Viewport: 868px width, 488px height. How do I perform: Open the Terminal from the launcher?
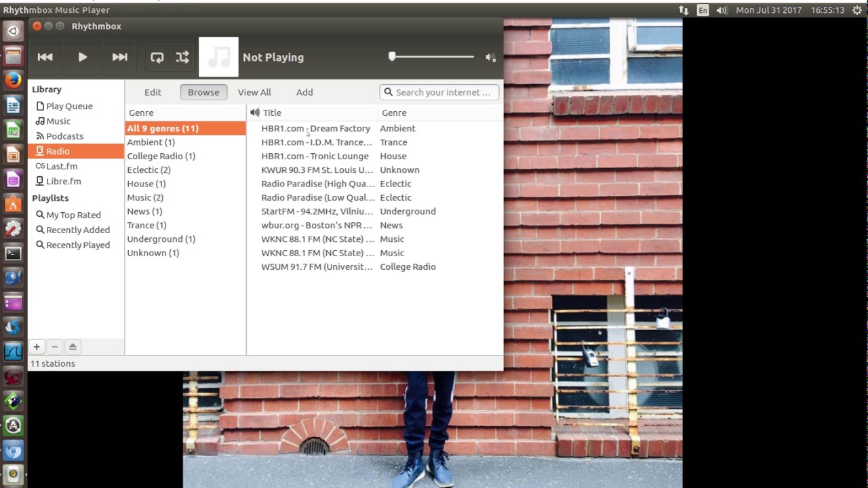tap(13, 253)
